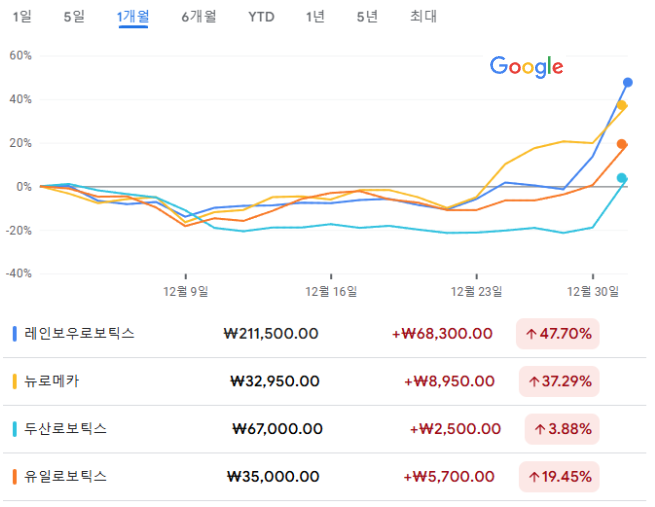Click the 37.29% gain badge
655x507 pixels.
point(559,381)
